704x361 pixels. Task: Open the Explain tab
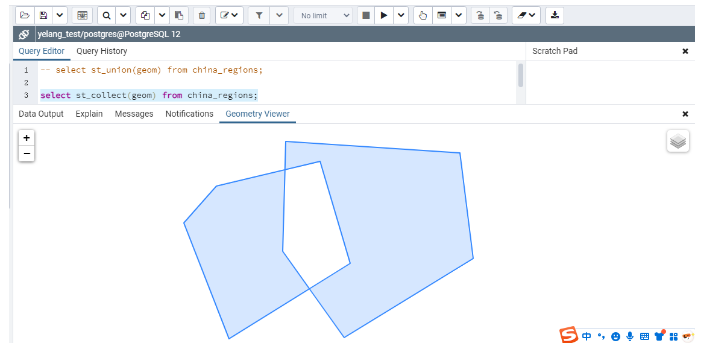(89, 114)
